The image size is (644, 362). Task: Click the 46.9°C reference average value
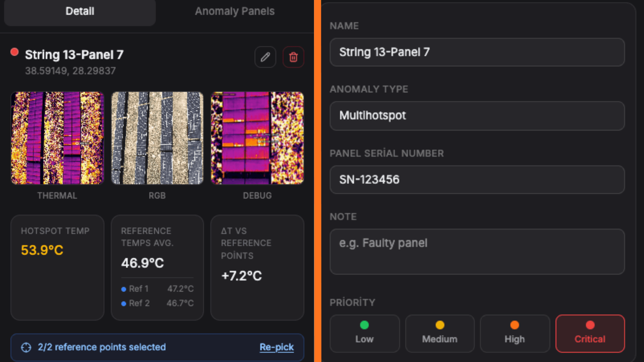143,263
